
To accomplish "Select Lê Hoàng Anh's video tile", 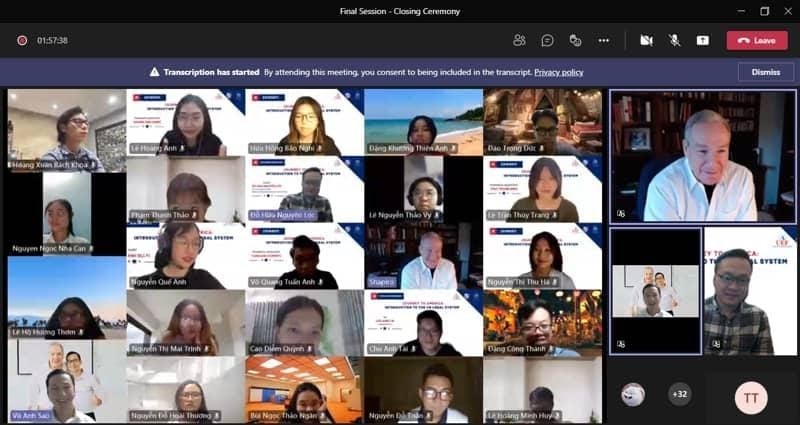I will point(185,122).
